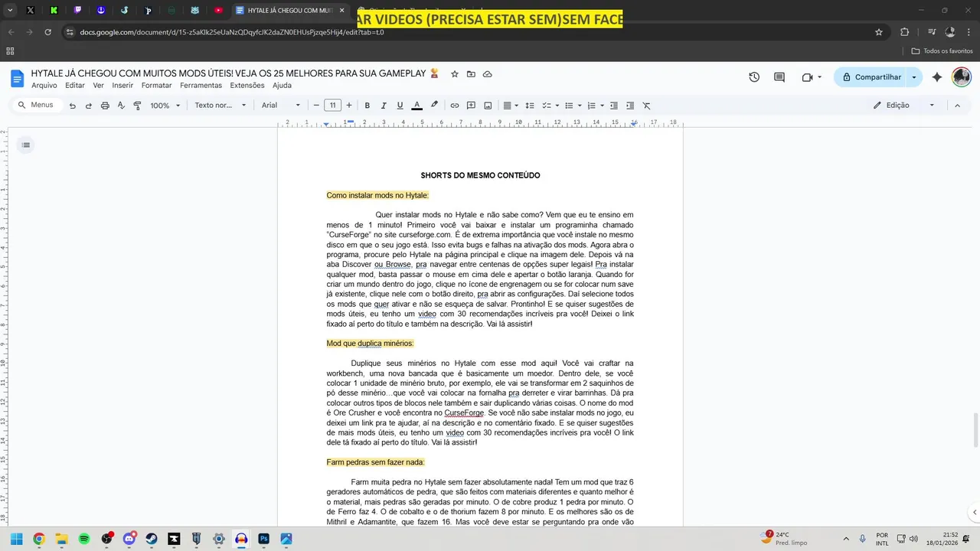Open the text color picker

(x=417, y=106)
